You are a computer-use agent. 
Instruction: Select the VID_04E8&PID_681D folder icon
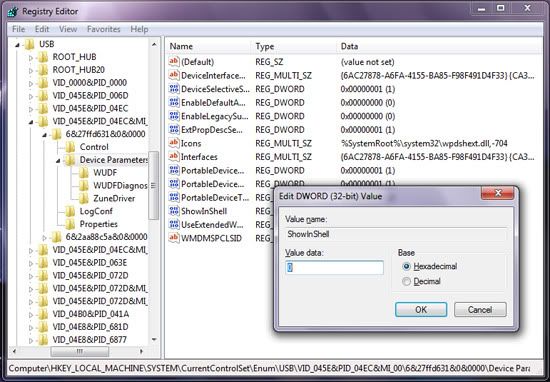[43, 327]
